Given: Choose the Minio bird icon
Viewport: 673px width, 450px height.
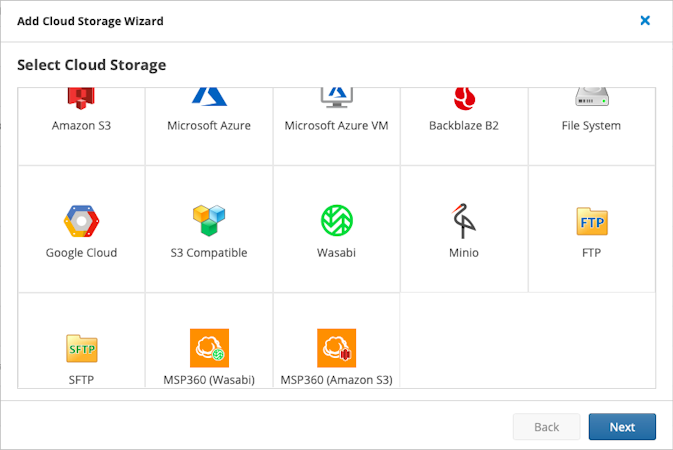Looking at the screenshot, I should pos(463,220).
